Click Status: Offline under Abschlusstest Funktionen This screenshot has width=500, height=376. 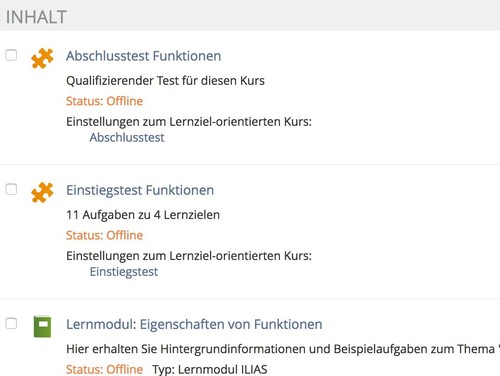pyautogui.click(x=104, y=101)
